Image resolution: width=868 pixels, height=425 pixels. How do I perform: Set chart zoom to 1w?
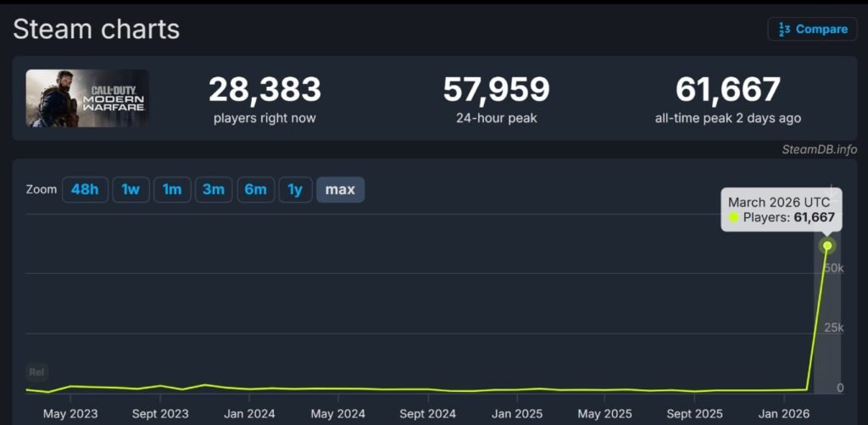point(131,189)
